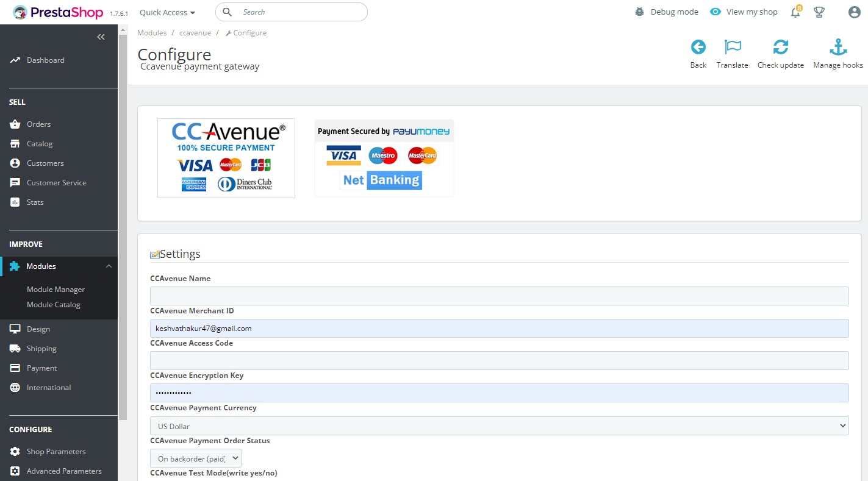Viewport: 868px width, 481px height.
Task: Click the Check update refresh button
Action: pyautogui.click(x=781, y=54)
